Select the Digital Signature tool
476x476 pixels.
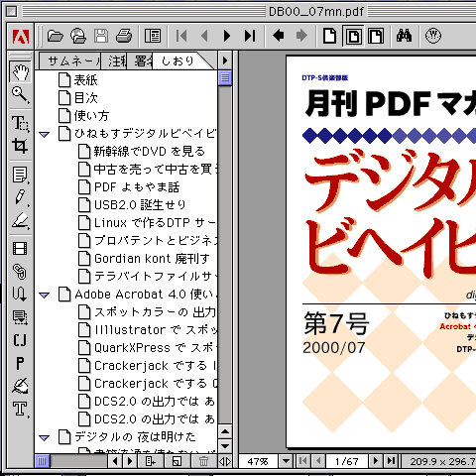(20, 386)
